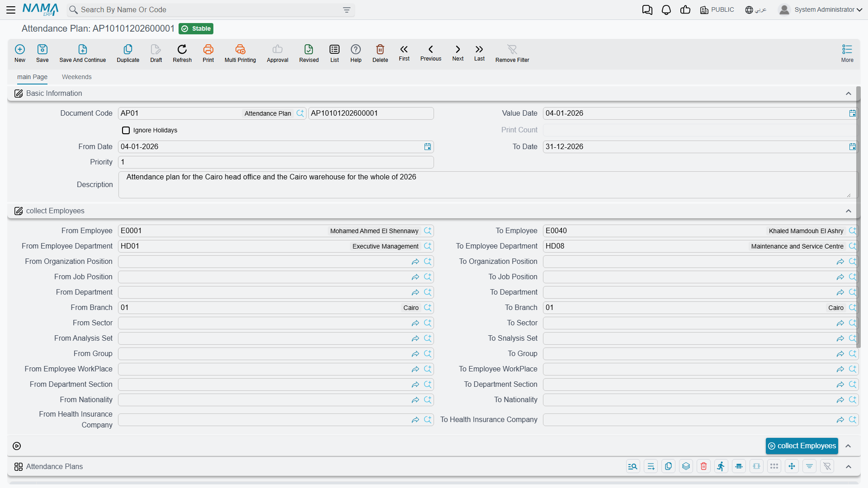The width and height of the screenshot is (868, 488).
Task: Create a New attendance plan
Action: 20,53
